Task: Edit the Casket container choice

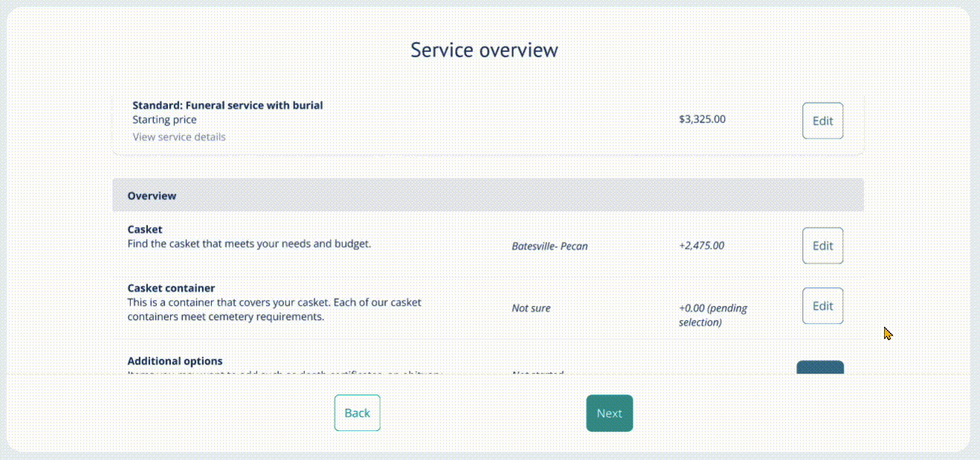Action: (x=822, y=306)
